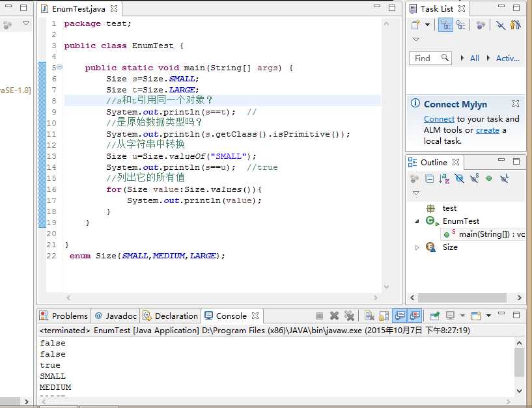Toggle alphabetical Sort in Outline
532x408 pixels.
click(x=444, y=179)
